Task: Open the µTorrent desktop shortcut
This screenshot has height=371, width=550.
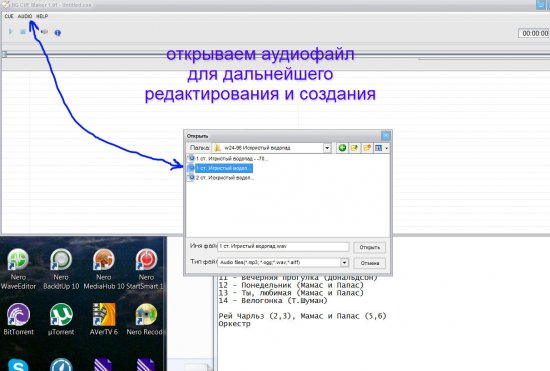Action: click(61, 319)
